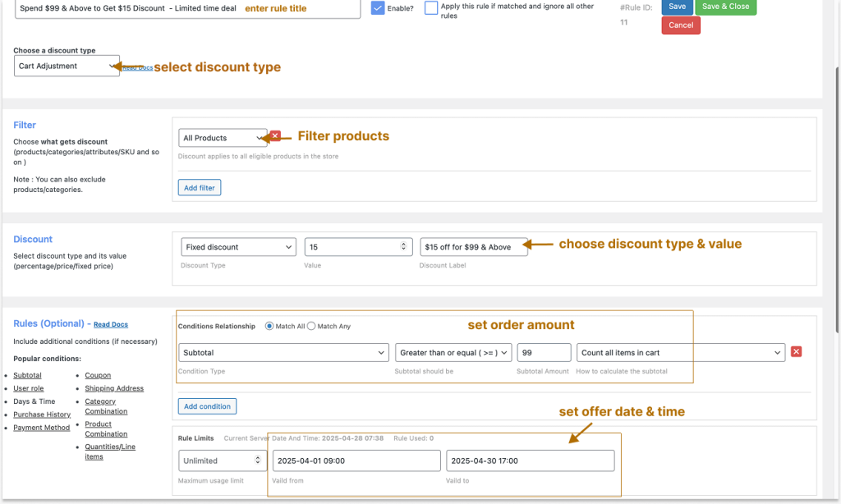Screen dimensions: 841x504
Task: Click the Save button
Action: [677, 7]
